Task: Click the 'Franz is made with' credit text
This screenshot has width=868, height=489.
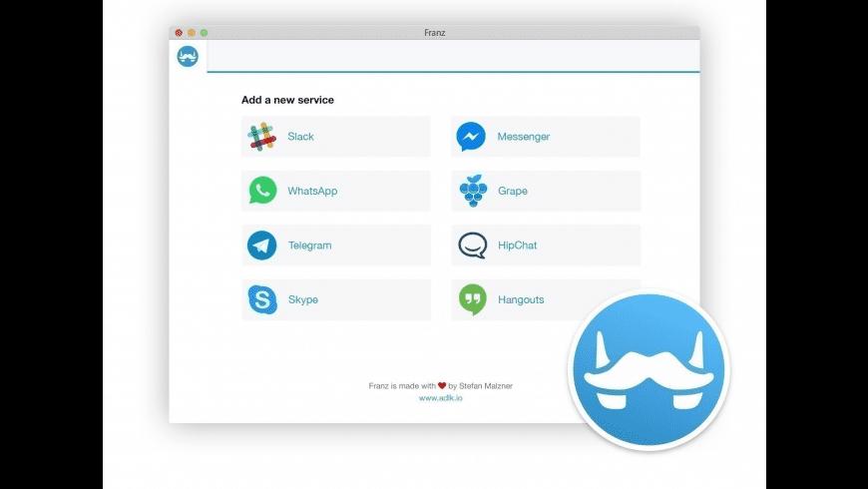Action: (402, 386)
